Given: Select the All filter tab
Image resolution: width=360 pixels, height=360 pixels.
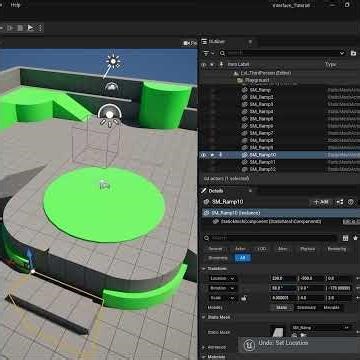Looking at the screenshot, I should coord(243,258).
